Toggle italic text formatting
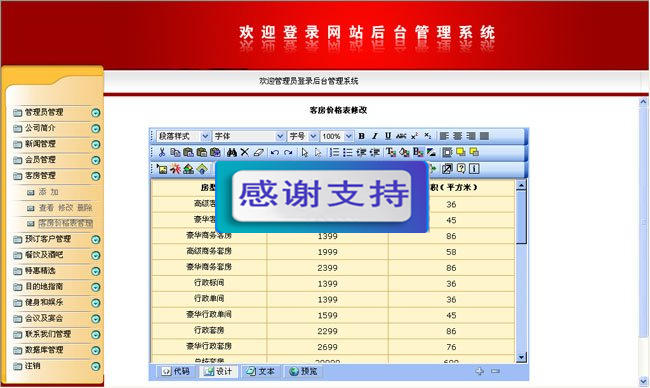Viewport: 650px width, 388px height. [x=375, y=136]
